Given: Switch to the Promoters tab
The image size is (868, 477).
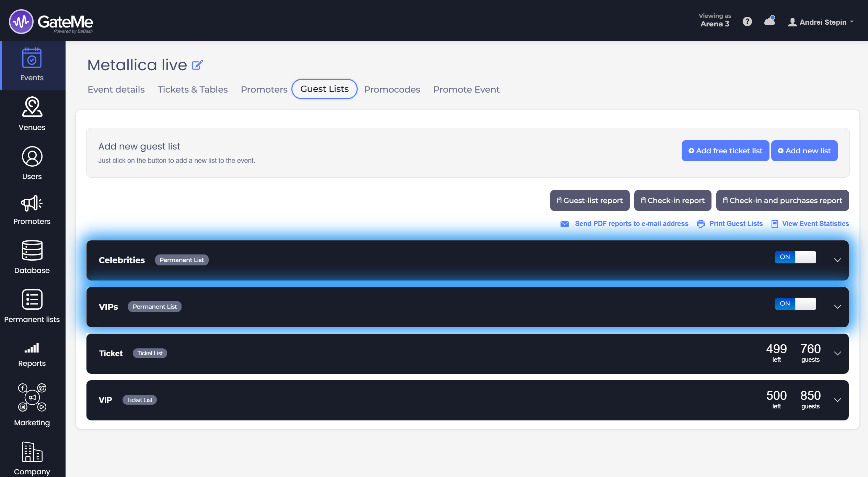Looking at the screenshot, I should (x=264, y=90).
